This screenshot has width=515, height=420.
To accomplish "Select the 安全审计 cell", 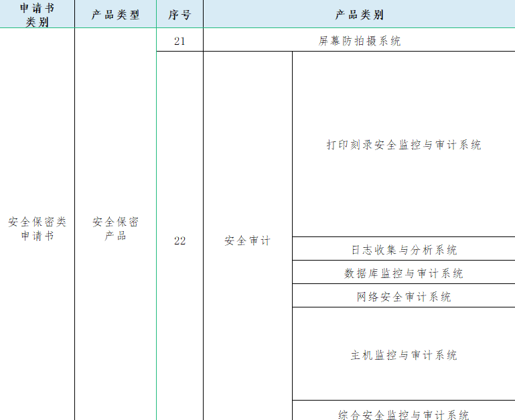I will coord(248,236).
